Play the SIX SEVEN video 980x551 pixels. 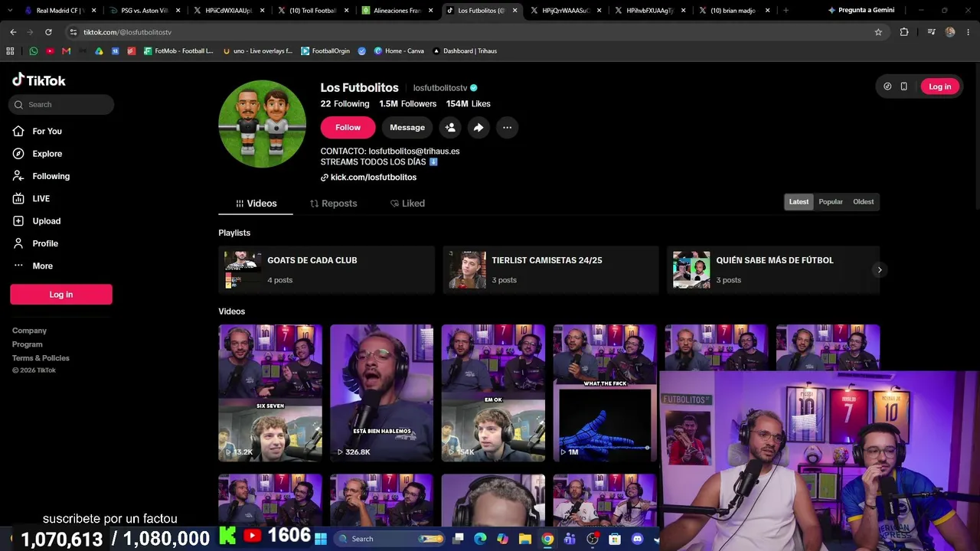pos(270,393)
